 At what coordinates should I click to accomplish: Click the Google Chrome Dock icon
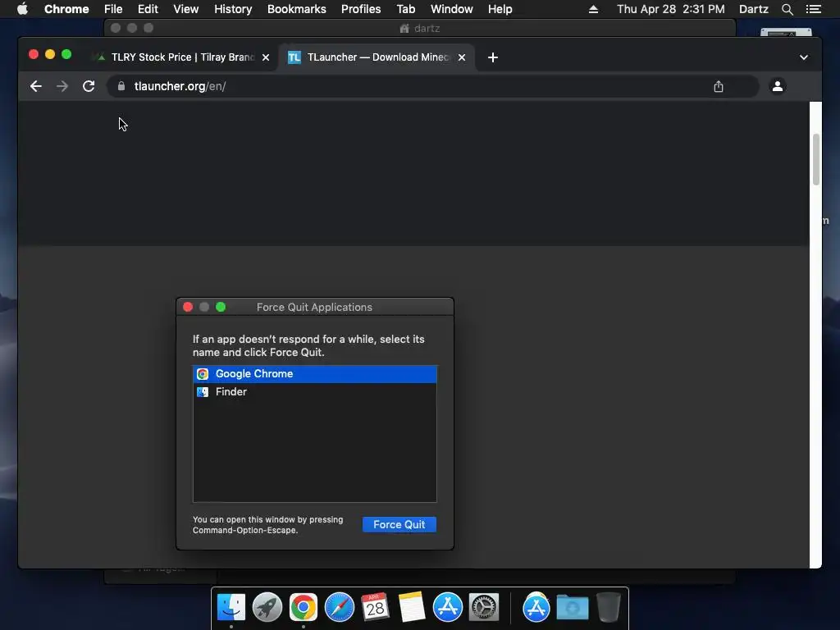point(304,607)
